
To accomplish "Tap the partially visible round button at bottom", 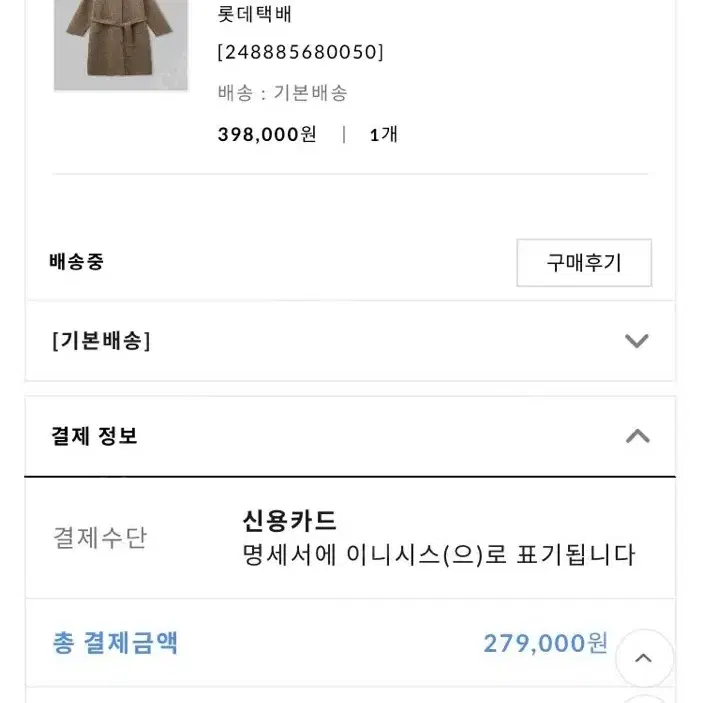I will tap(644, 699).
